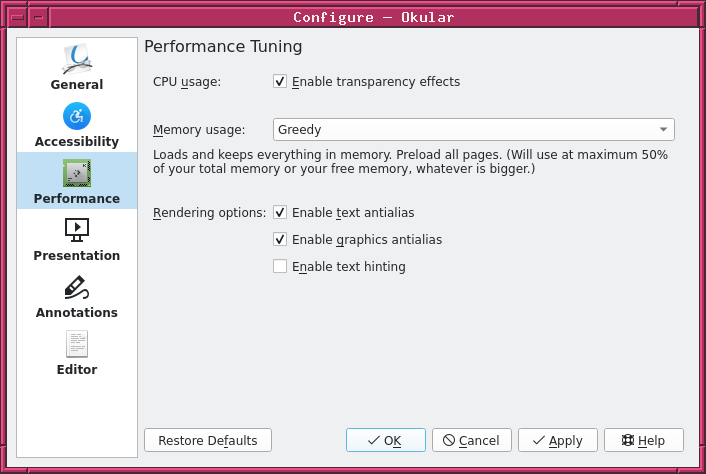Enable text hinting checkbox
706x474 pixels.
click(x=280, y=267)
